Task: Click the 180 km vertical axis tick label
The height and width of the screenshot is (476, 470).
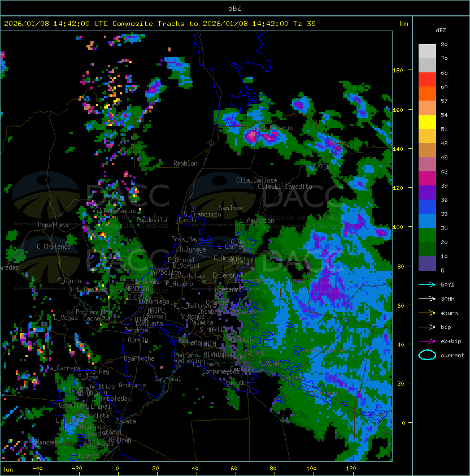Action: click(398, 71)
